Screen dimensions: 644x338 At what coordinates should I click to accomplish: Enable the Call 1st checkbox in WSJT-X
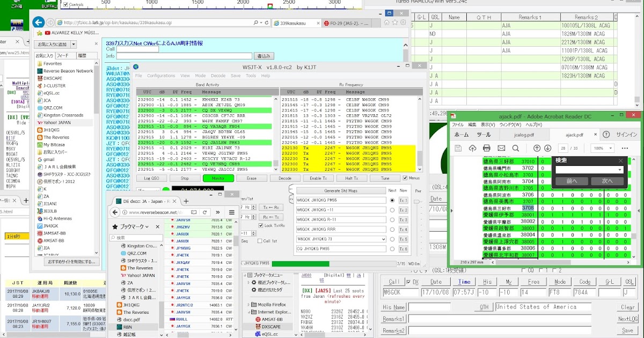[259, 240]
